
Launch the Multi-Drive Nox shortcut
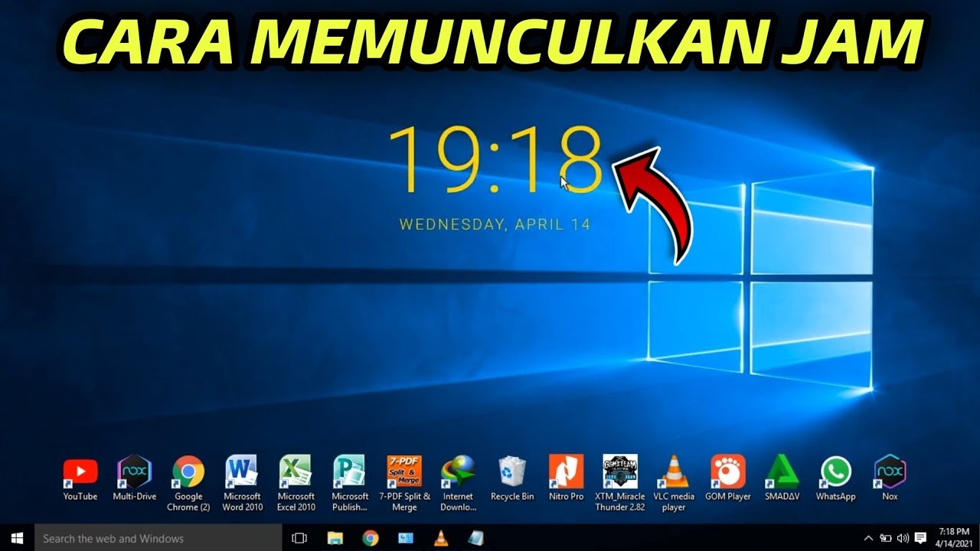pyautogui.click(x=135, y=478)
